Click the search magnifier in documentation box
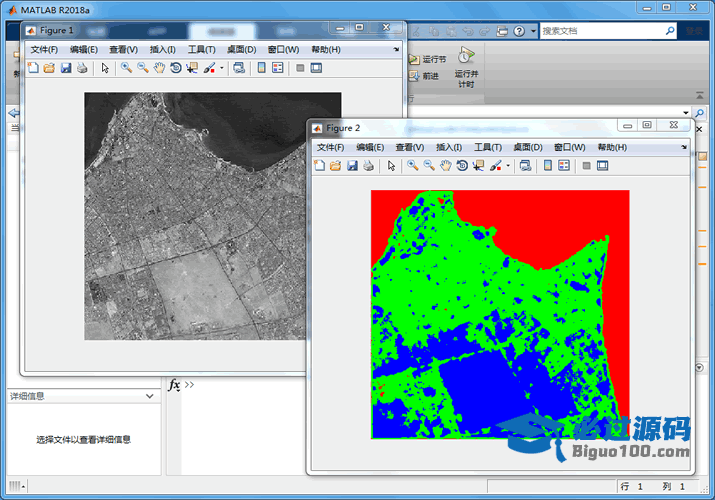 pos(670,31)
